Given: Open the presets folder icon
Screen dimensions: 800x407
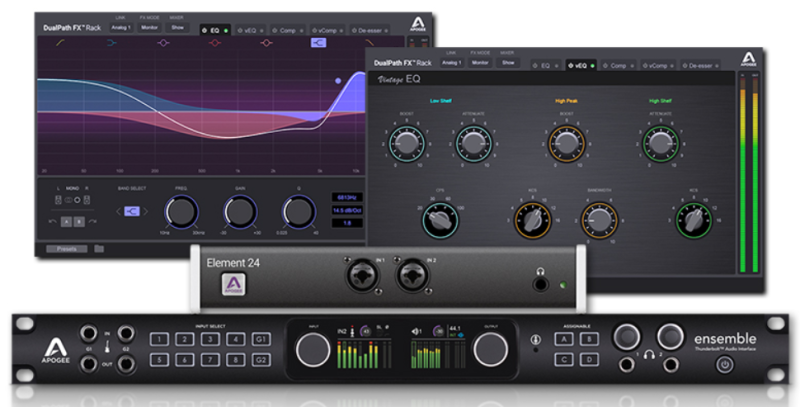Looking at the screenshot, I should (x=99, y=249).
